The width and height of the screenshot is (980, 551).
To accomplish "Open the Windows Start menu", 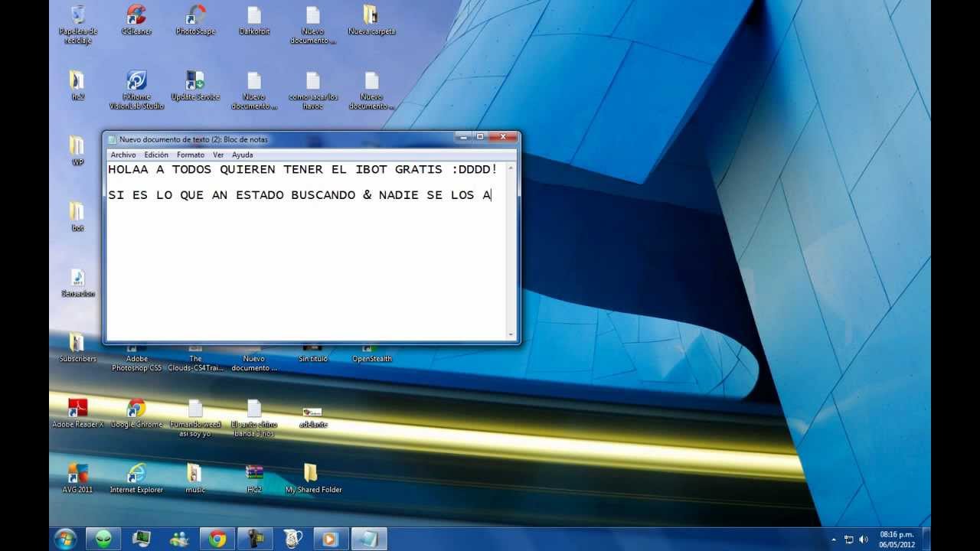I will (x=65, y=539).
